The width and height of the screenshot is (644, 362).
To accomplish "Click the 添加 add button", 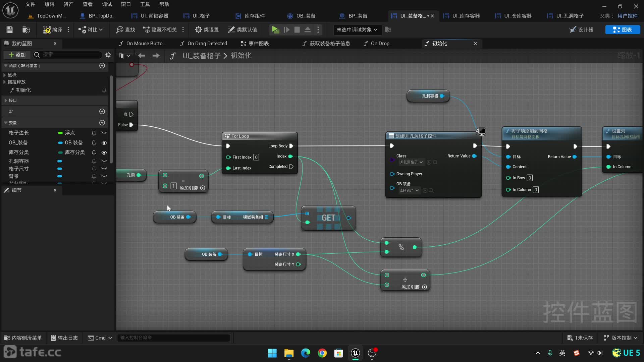I will [17, 55].
